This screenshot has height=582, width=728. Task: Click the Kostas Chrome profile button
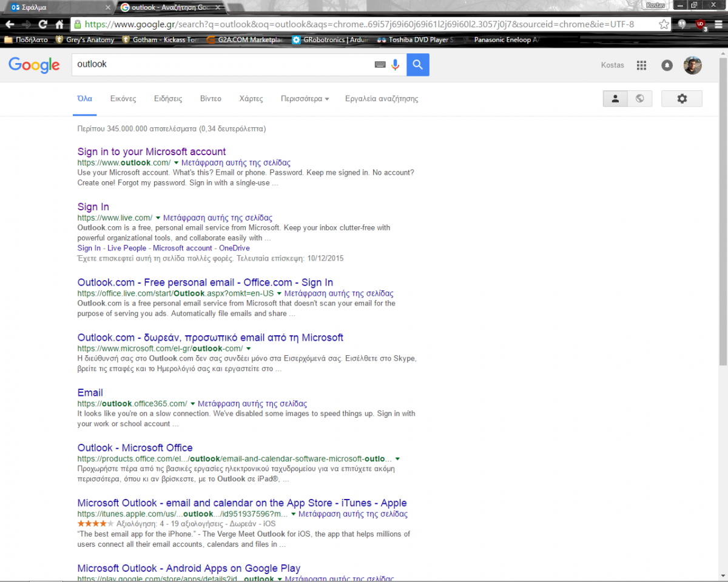[656, 5]
